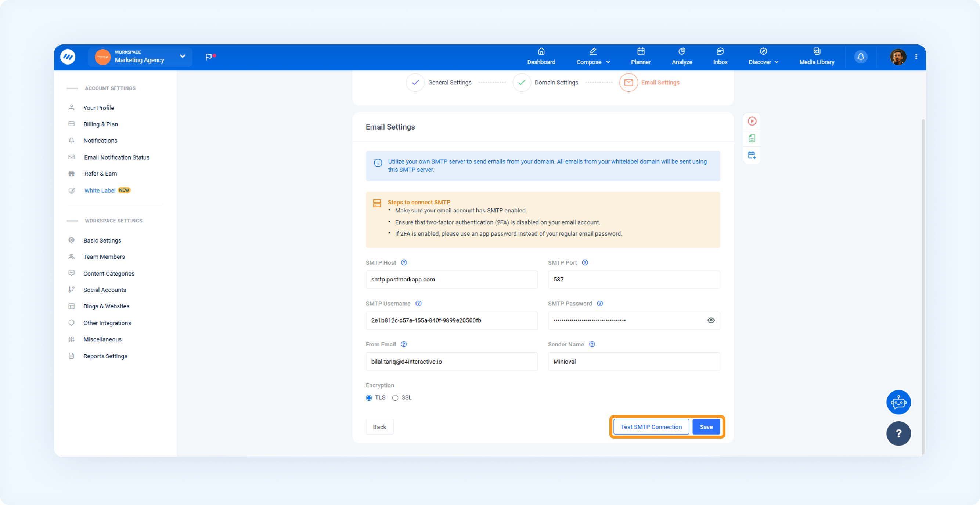Viewport: 980px width, 505px height.
Task: Open the Inbox
Action: click(x=720, y=57)
